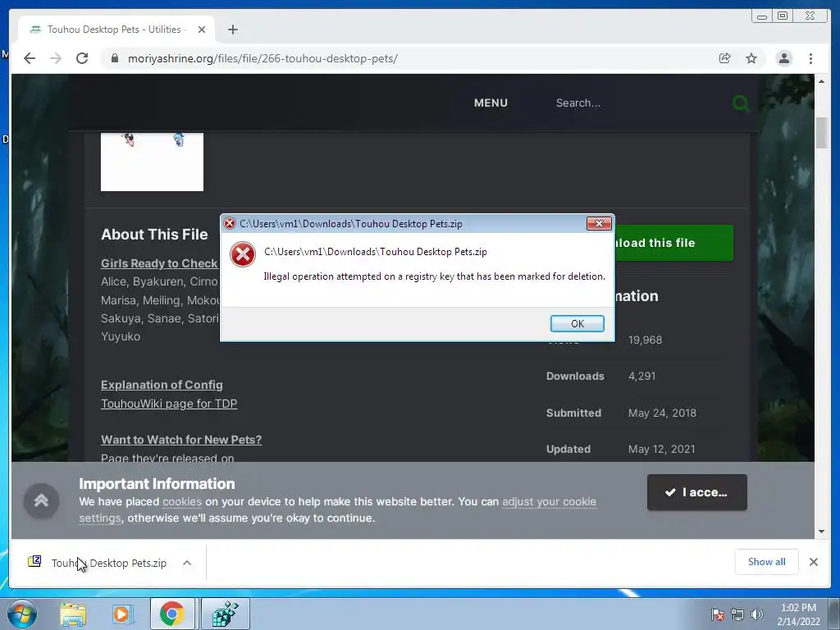Viewport: 840px width, 630px height.
Task: Go back to previous page in Chrome
Action: point(30,58)
